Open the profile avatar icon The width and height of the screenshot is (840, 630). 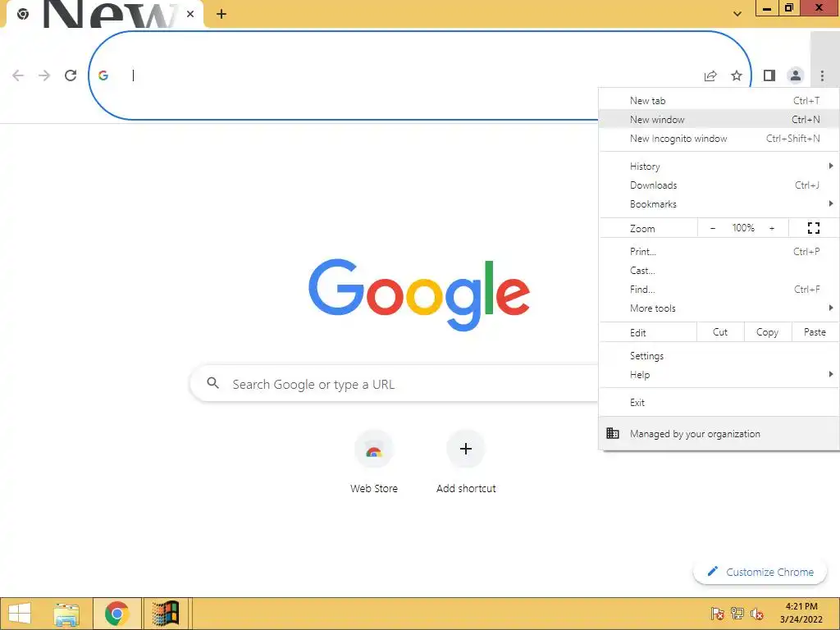[x=796, y=75]
